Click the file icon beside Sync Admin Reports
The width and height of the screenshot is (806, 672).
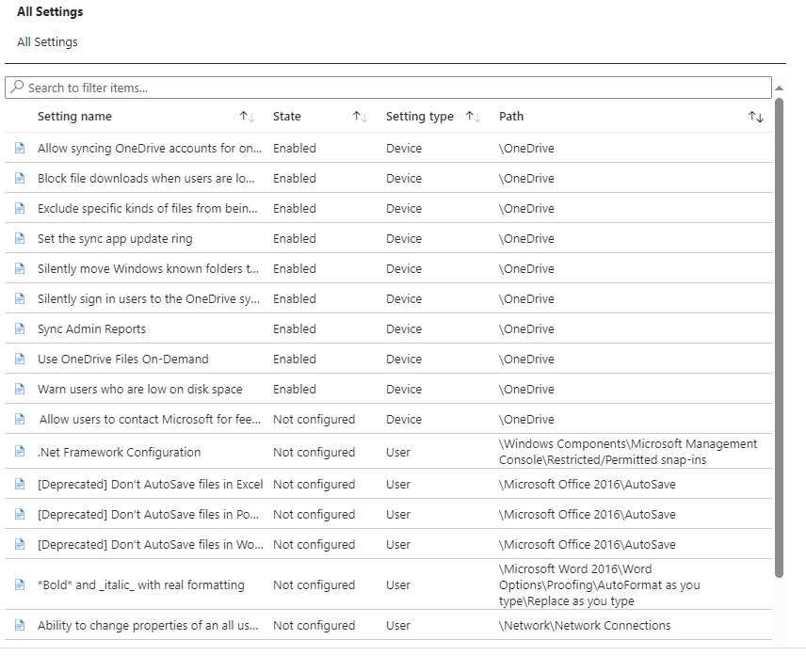20,328
